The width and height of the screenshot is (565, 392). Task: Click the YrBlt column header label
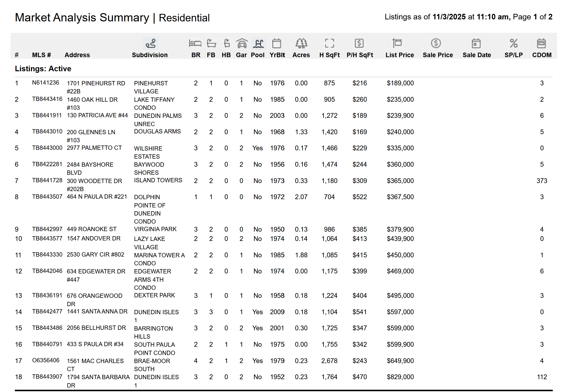277,55
